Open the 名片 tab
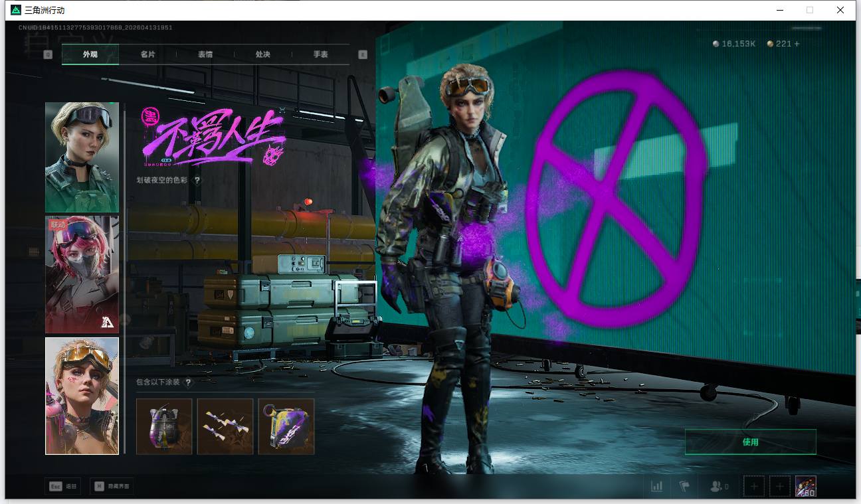Screen dimensions: 861x504 147,54
